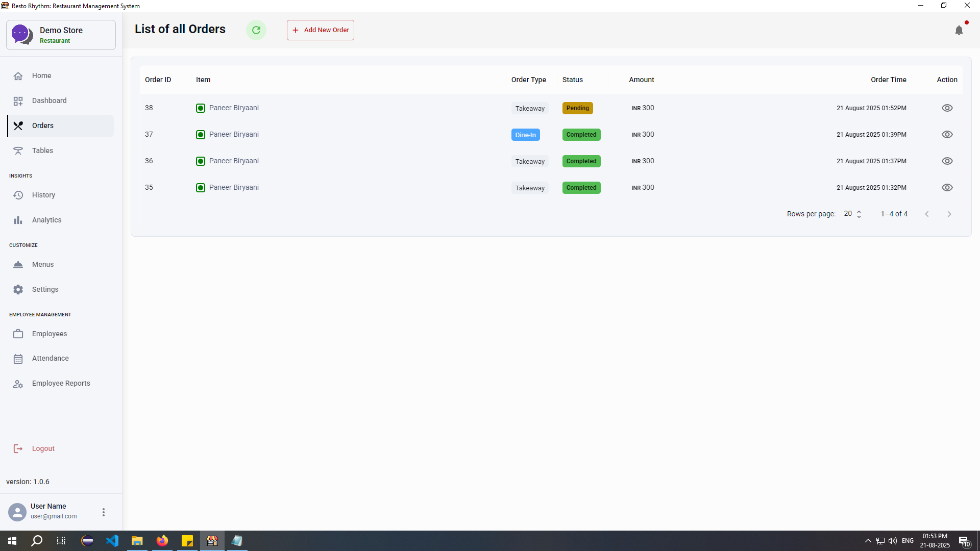View details of order 37 via eye icon

[948, 134]
